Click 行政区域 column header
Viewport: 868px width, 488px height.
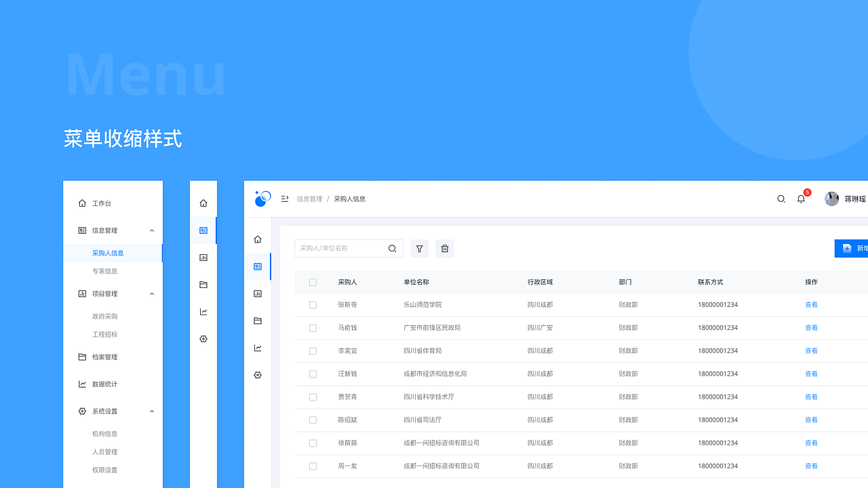point(540,282)
